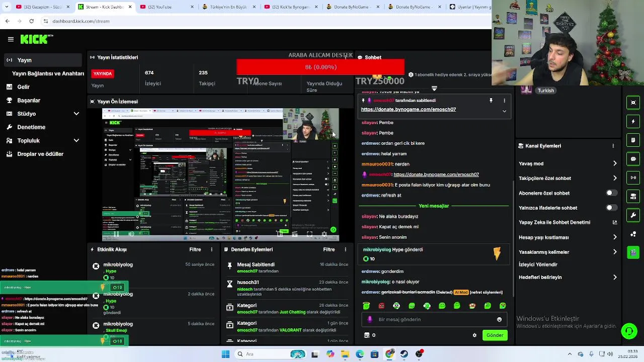This screenshot has height=362, width=644.
Task: Insert the angry red emote
Action: tap(381, 306)
